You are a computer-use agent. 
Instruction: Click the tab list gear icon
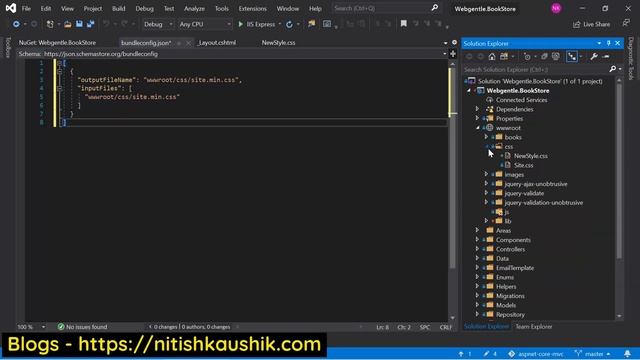coord(454,42)
